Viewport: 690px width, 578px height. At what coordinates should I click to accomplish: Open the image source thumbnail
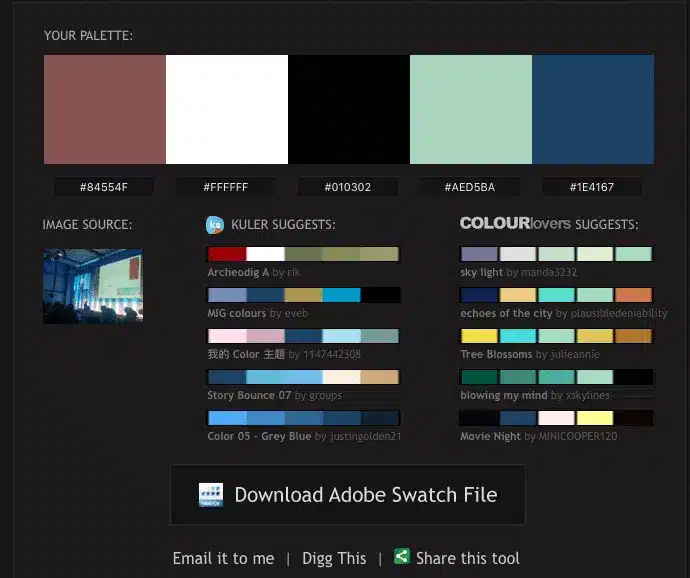click(x=92, y=286)
